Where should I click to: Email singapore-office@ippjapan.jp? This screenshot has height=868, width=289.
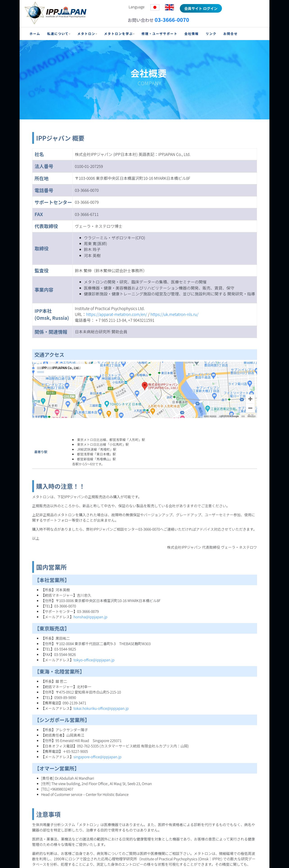click(x=97, y=757)
